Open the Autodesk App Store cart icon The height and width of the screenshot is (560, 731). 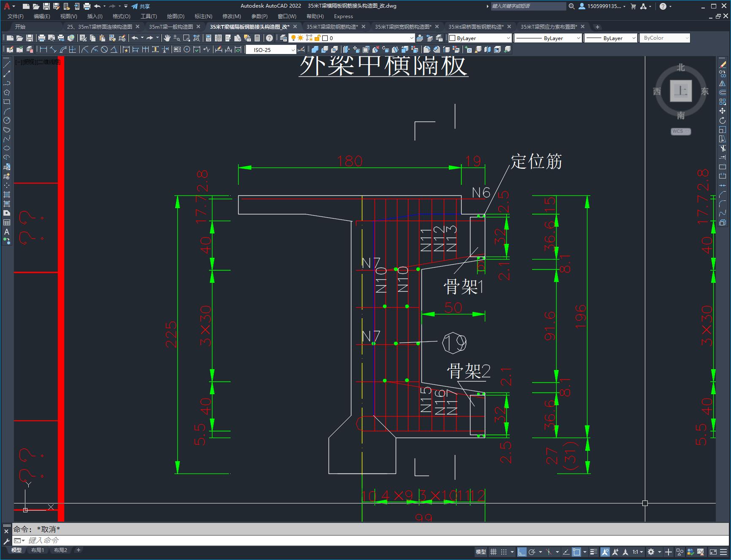tap(633, 6)
